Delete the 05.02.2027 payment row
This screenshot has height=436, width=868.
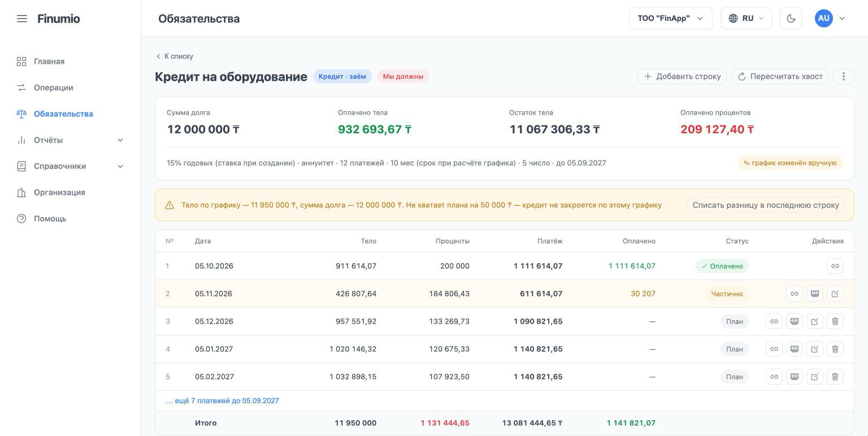(835, 377)
